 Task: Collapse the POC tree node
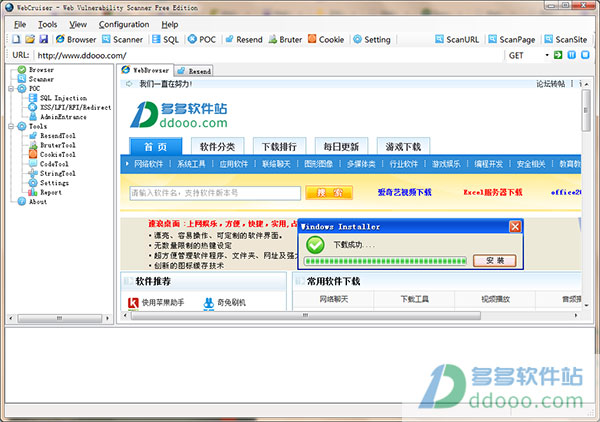[11, 88]
